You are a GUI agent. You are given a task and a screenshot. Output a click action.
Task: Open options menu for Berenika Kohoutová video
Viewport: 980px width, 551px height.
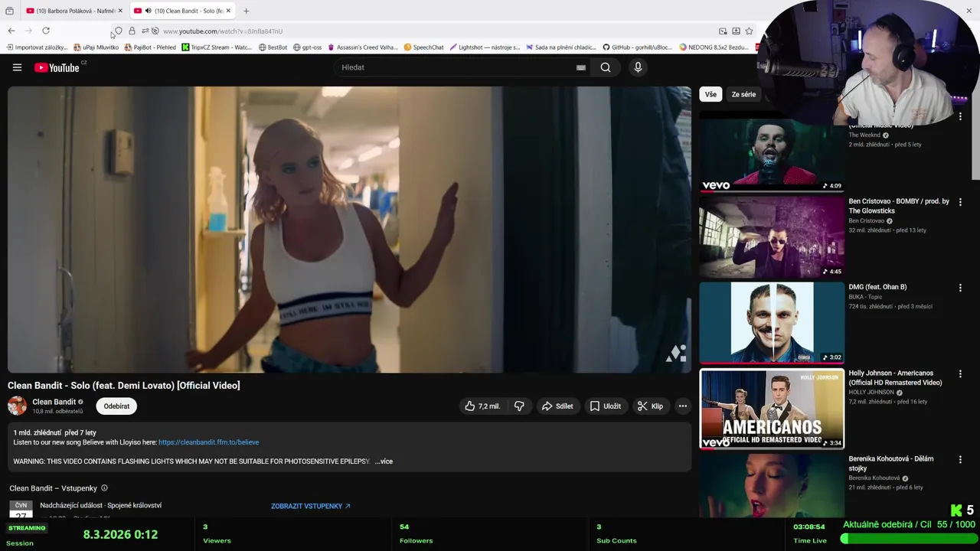point(960,460)
